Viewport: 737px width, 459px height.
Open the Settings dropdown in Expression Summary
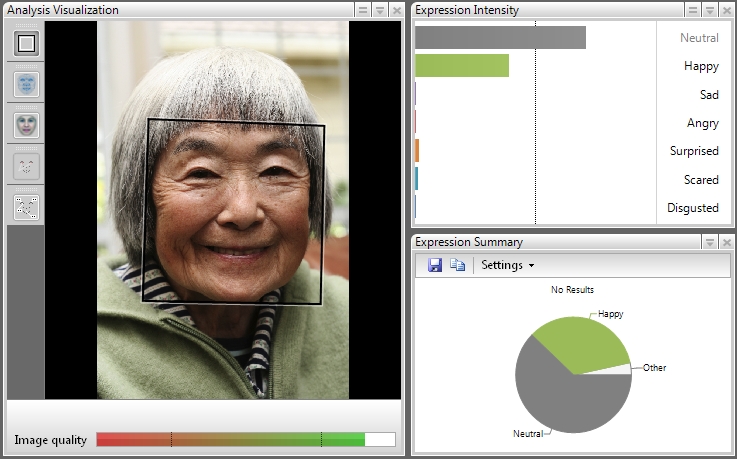tap(507, 265)
